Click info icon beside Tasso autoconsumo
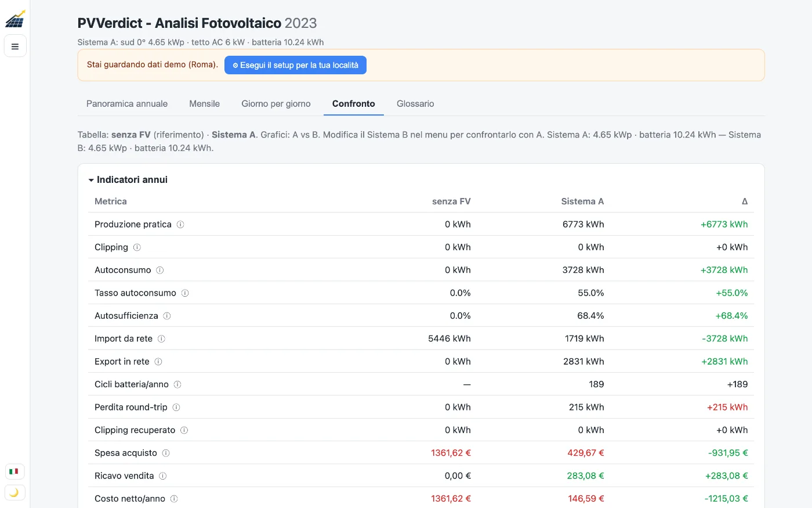The image size is (812, 508). tap(185, 293)
